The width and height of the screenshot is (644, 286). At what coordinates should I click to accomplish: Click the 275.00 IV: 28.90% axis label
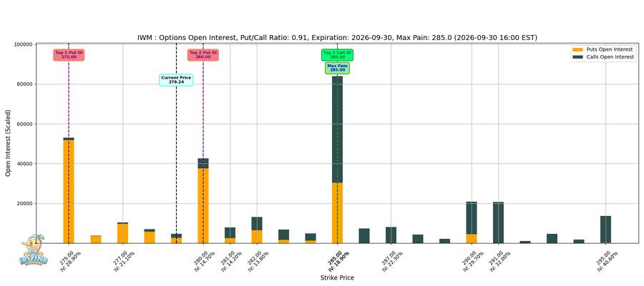[x=71, y=260]
